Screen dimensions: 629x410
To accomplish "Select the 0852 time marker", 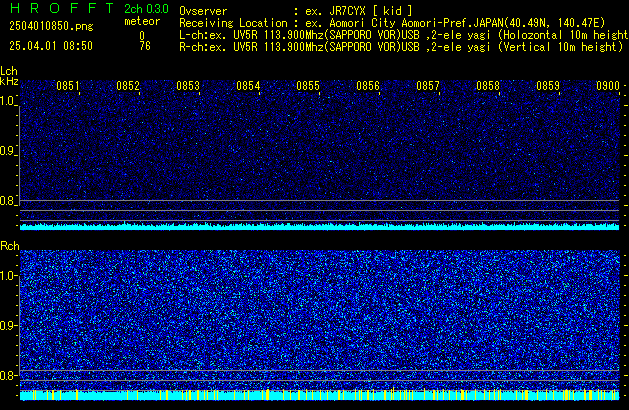I will 128,86.
